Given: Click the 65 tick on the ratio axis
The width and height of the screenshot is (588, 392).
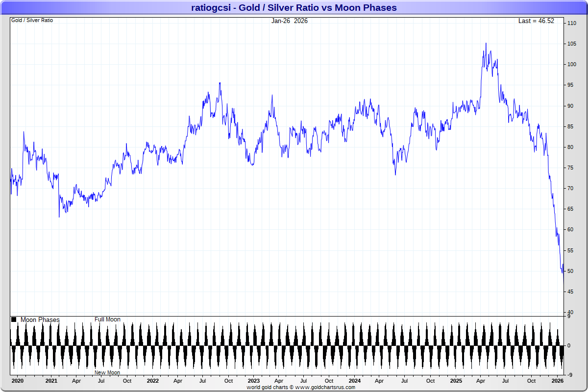Looking at the screenshot, I should [570, 209].
